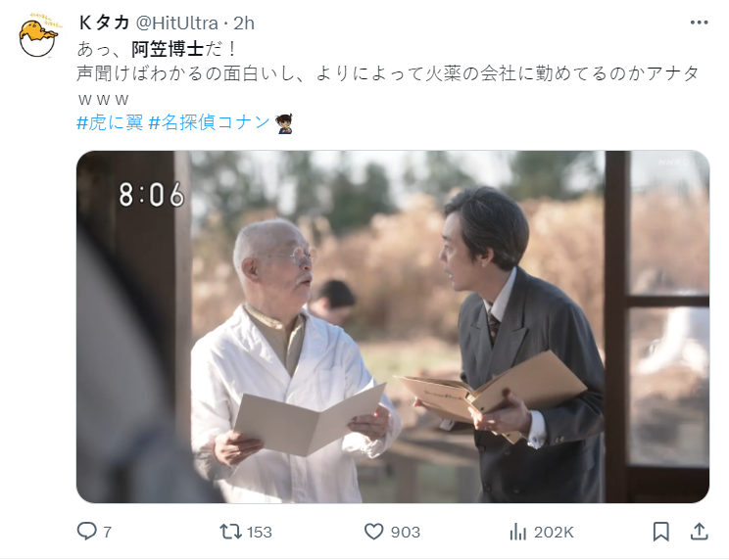Click the 2h timestamp link
This screenshot has height=560, width=729.
pos(244,23)
